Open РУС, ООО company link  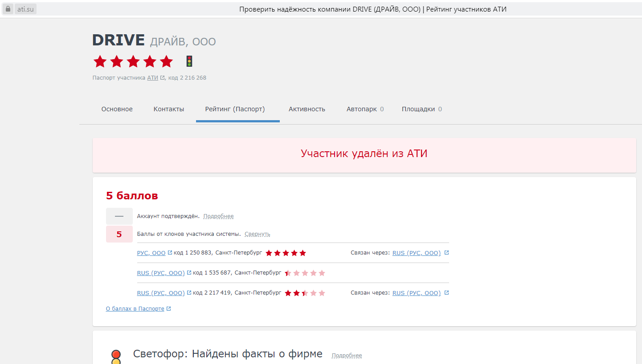tap(151, 253)
